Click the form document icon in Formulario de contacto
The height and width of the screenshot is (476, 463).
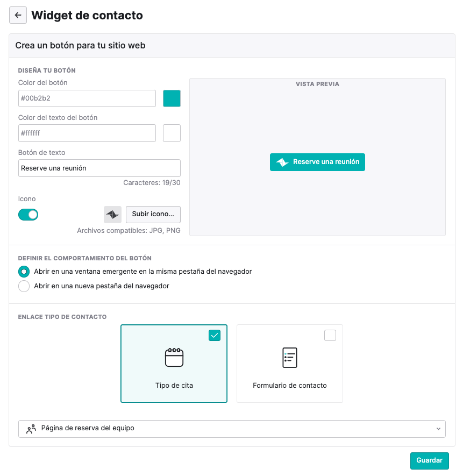pos(290,357)
